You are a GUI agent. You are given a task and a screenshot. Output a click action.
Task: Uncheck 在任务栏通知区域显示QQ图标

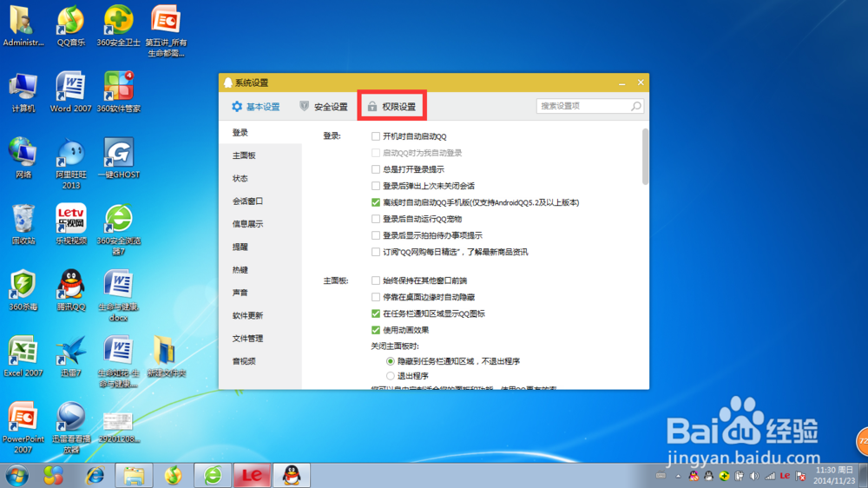375,313
